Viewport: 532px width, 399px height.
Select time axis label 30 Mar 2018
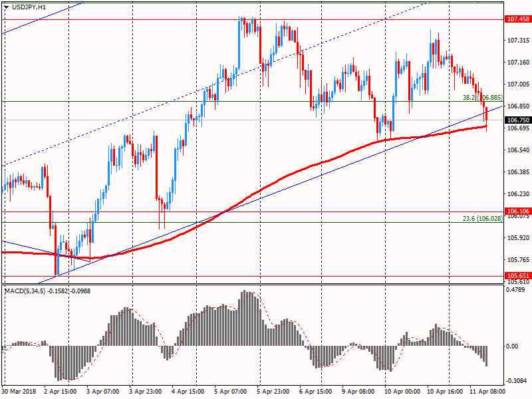[x=19, y=392]
